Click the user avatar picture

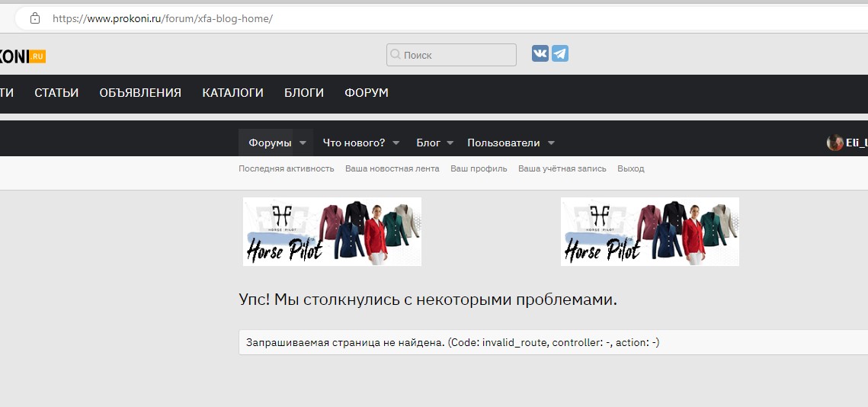834,143
